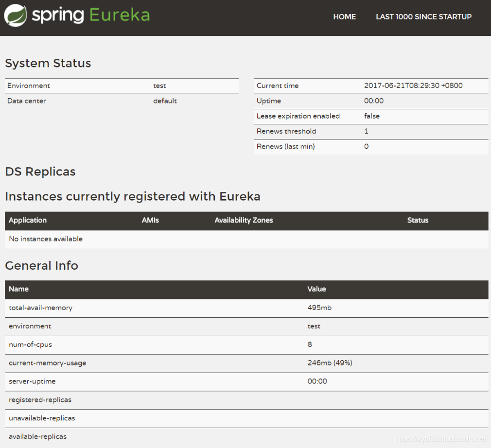The image size is (491, 448).
Task: Select the Current time value
Action: click(413, 86)
